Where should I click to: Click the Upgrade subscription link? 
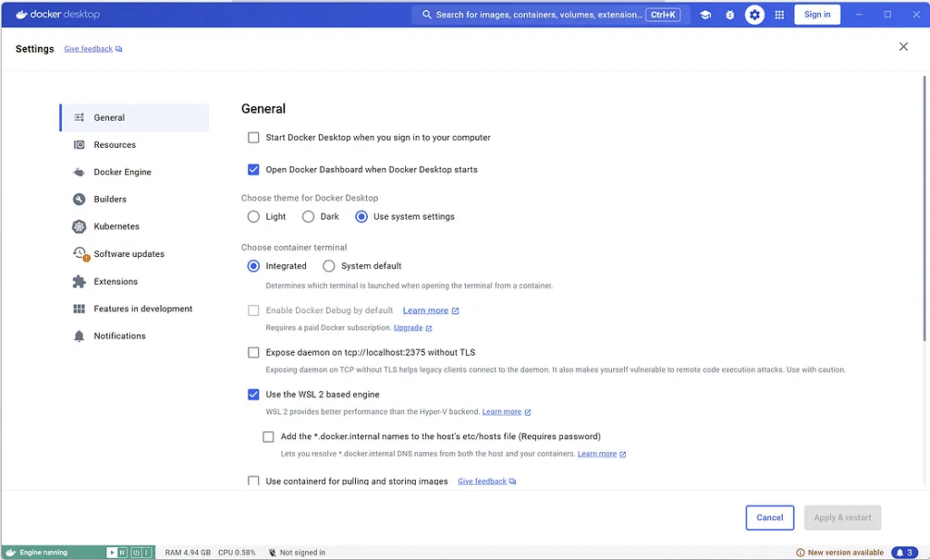click(408, 328)
